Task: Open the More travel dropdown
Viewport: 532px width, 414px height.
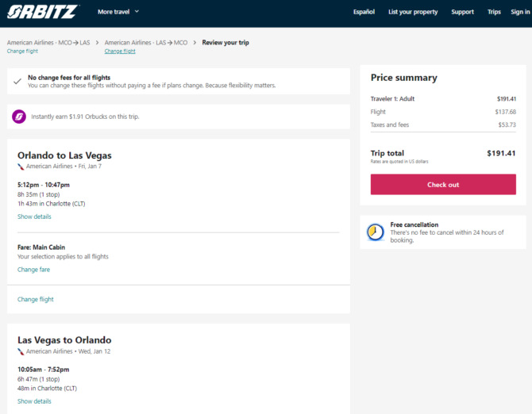Action: [118, 12]
